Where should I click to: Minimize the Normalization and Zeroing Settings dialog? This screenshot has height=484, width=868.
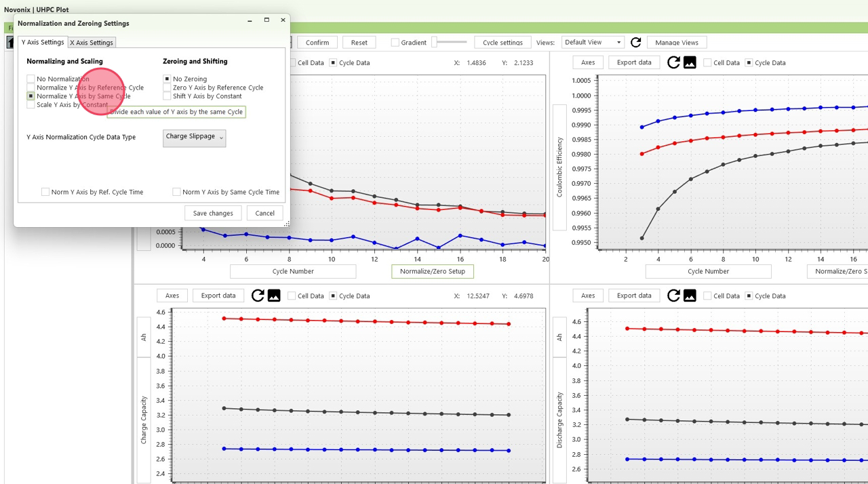250,20
